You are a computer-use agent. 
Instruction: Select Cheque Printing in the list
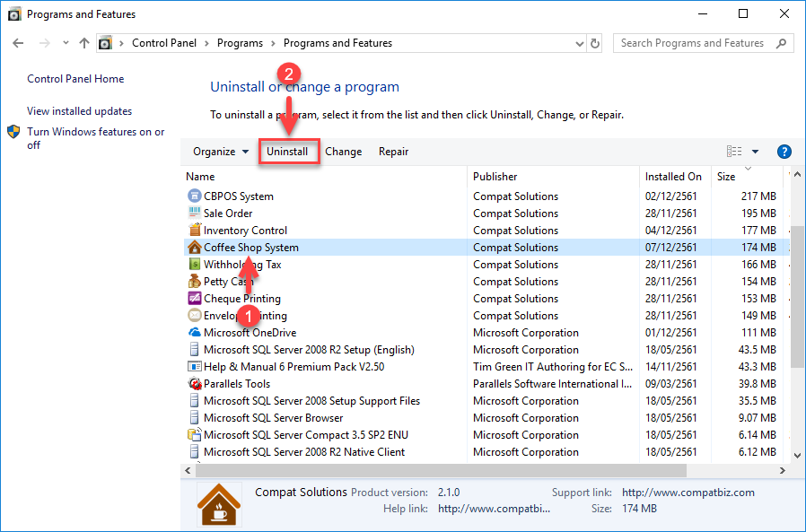[242, 298]
